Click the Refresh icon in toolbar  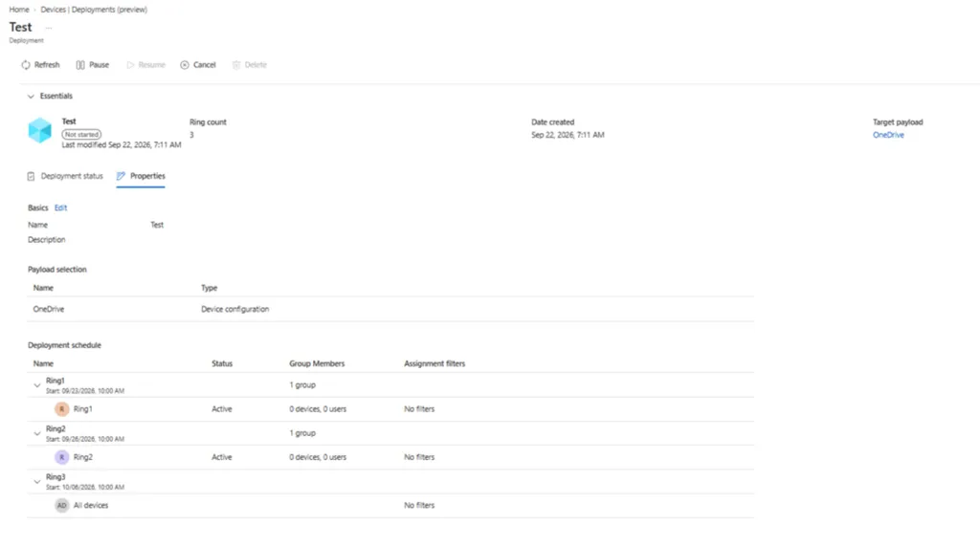[26, 65]
